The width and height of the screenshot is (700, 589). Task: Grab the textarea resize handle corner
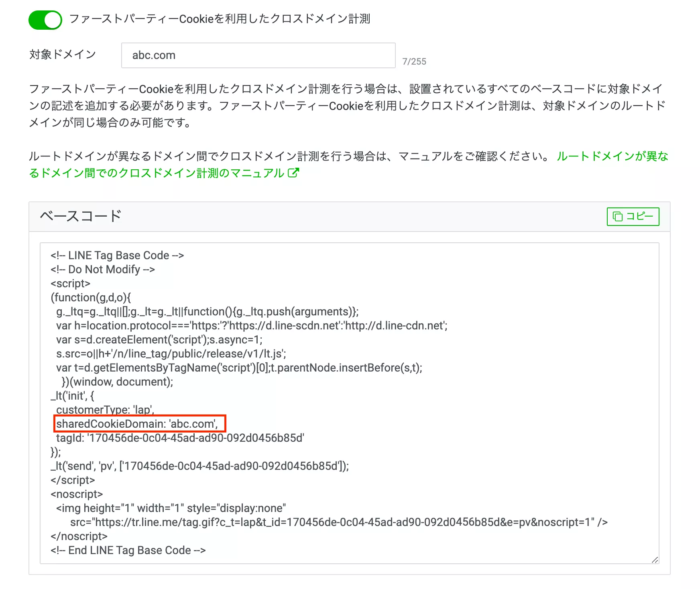click(655, 560)
